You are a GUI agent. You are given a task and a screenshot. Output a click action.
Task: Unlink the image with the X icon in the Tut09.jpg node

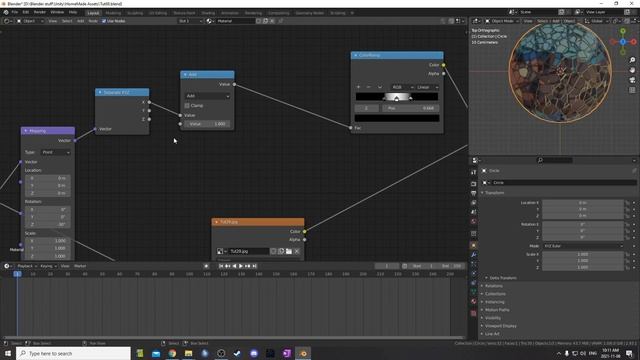pyautogui.click(x=297, y=251)
